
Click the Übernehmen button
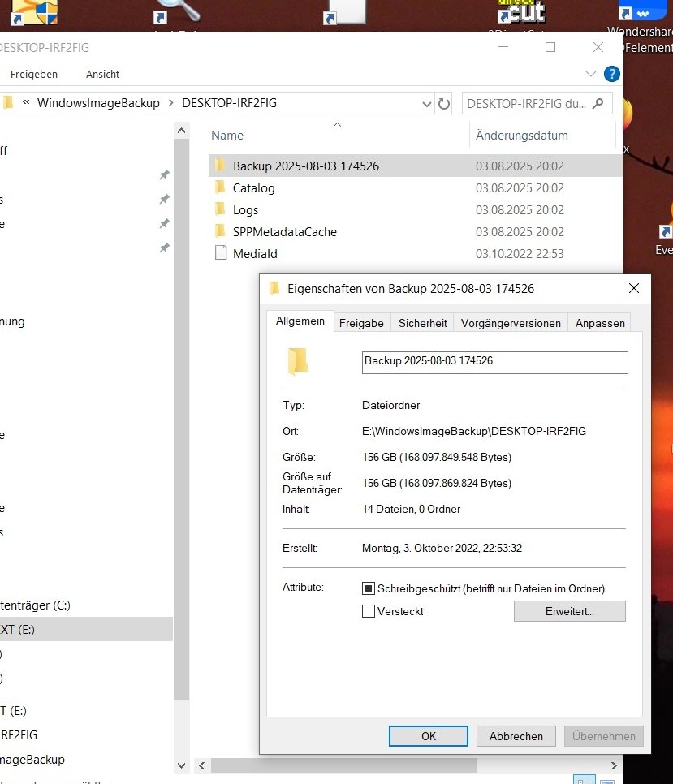click(603, 736)
